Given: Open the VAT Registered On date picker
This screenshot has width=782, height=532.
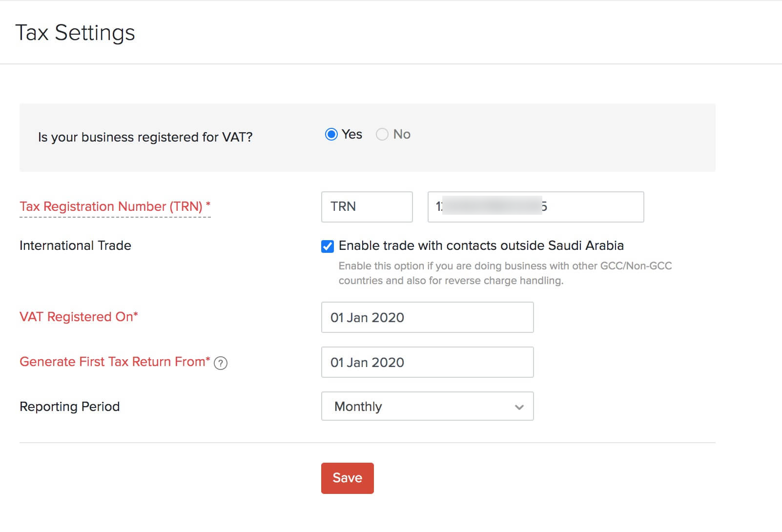Looking at the screenshot, I should 427,317.
